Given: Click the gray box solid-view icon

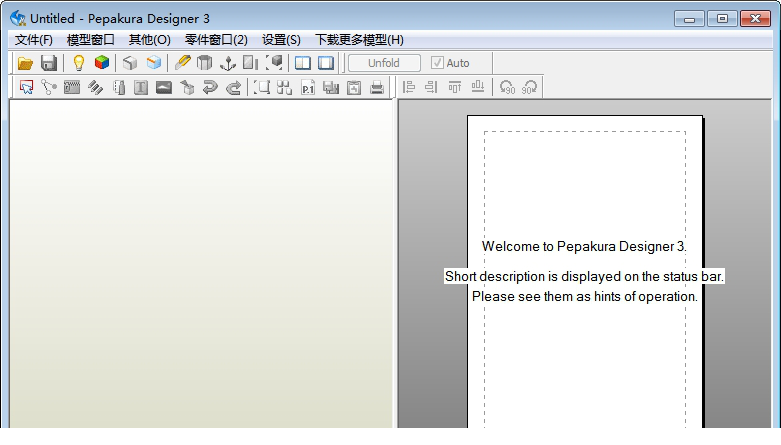Looking at the screenshot, I should pyautogui.click(x=130, y=63).
